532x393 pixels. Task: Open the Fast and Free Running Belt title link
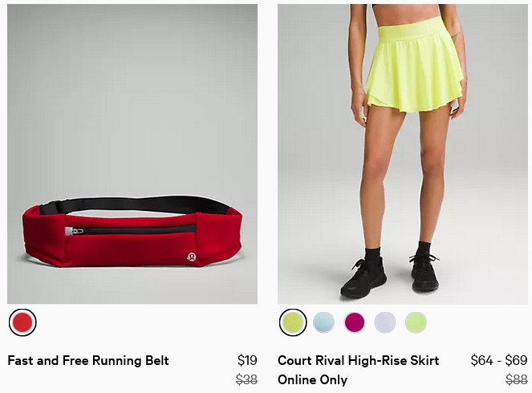pos(88,360)
